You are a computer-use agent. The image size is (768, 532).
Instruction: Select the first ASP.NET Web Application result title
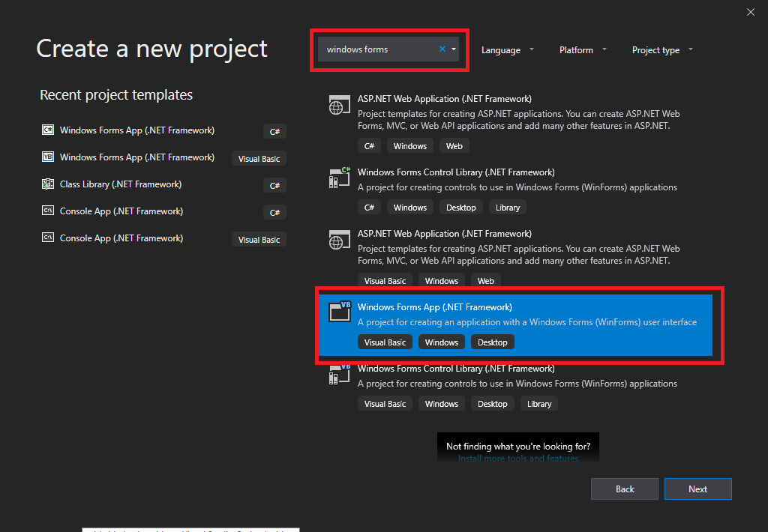[444, 99]
